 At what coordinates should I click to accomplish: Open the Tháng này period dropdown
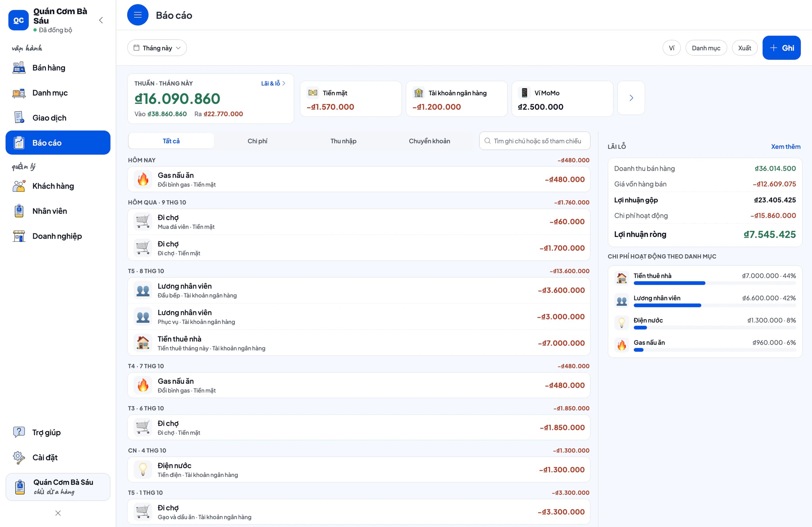tap(157, 48)
